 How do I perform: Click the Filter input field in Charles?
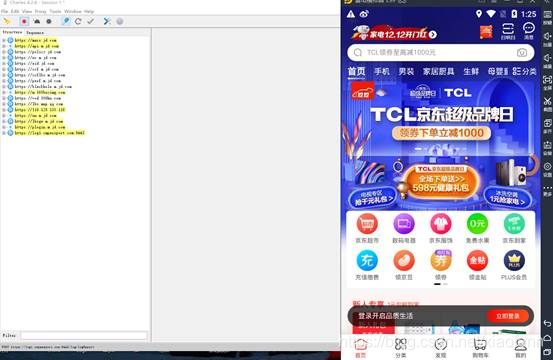click(x=84, y=335)
